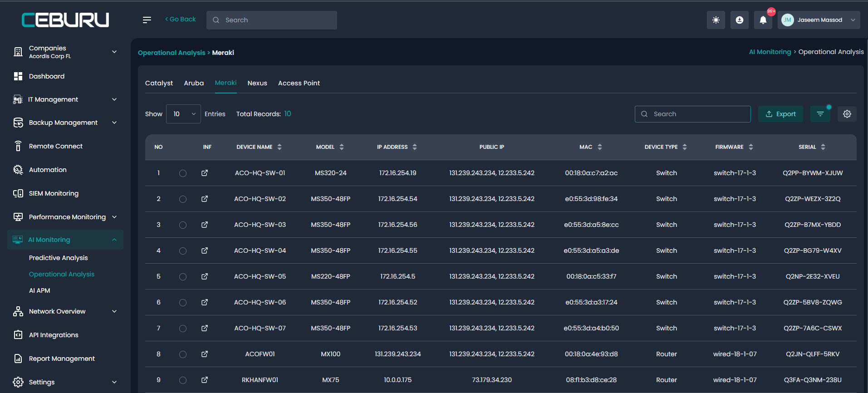Image resolution: width=868 pixels, height=393 pixels.
Task: Sort by Firmware column arrows
Action: (751, 147)
